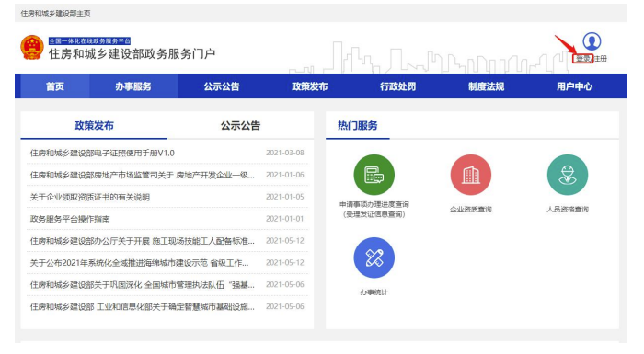Open 施工现场技能工人配备标准 article
This screenshot has height=354, width=644.
(142, 241)
